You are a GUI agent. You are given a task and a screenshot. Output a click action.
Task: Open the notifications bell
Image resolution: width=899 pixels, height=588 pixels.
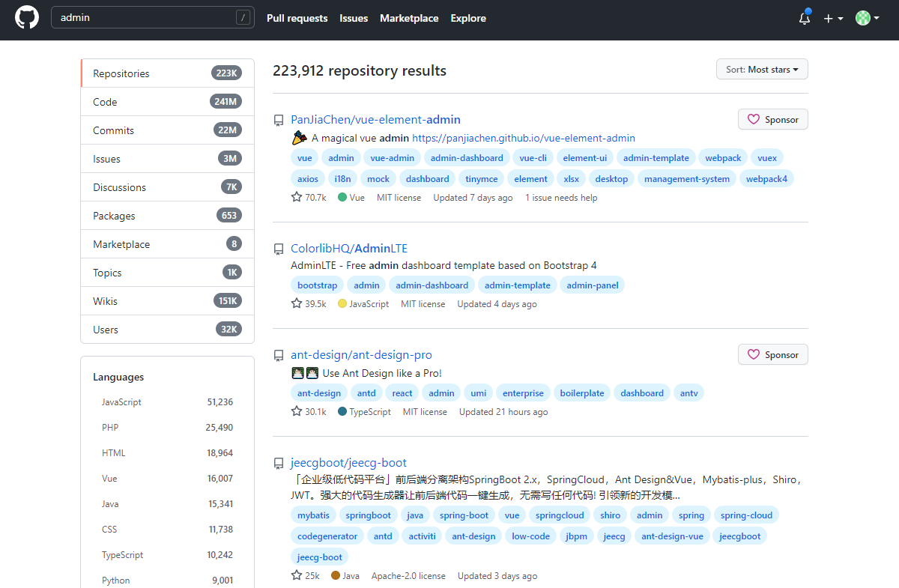805,19
